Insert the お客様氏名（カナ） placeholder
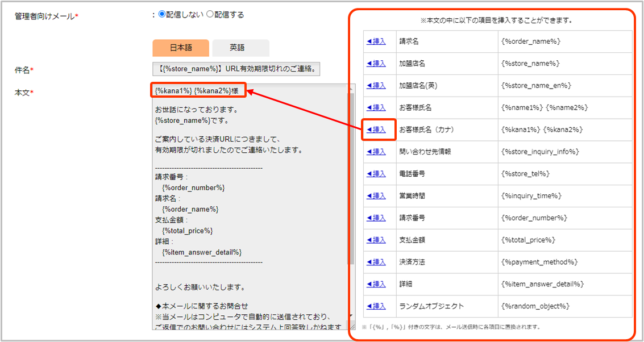The image size is (644, 342). pyautogui.click(x=376, y=130)
